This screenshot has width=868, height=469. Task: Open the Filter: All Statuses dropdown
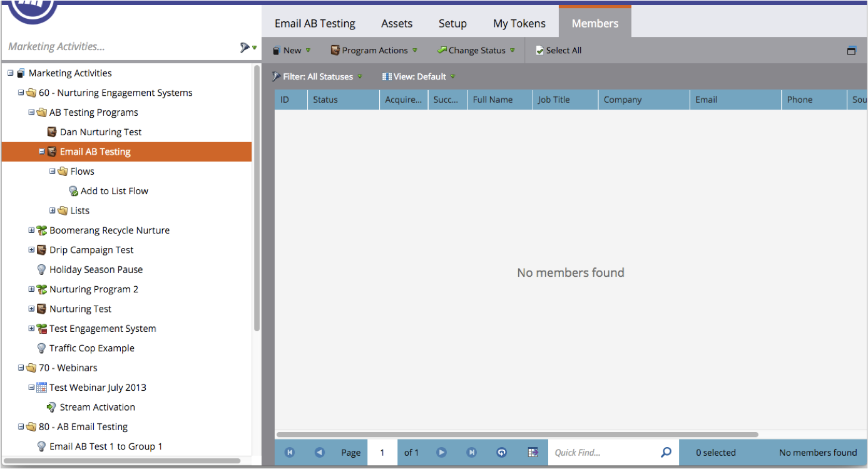[x=317, y=76]
